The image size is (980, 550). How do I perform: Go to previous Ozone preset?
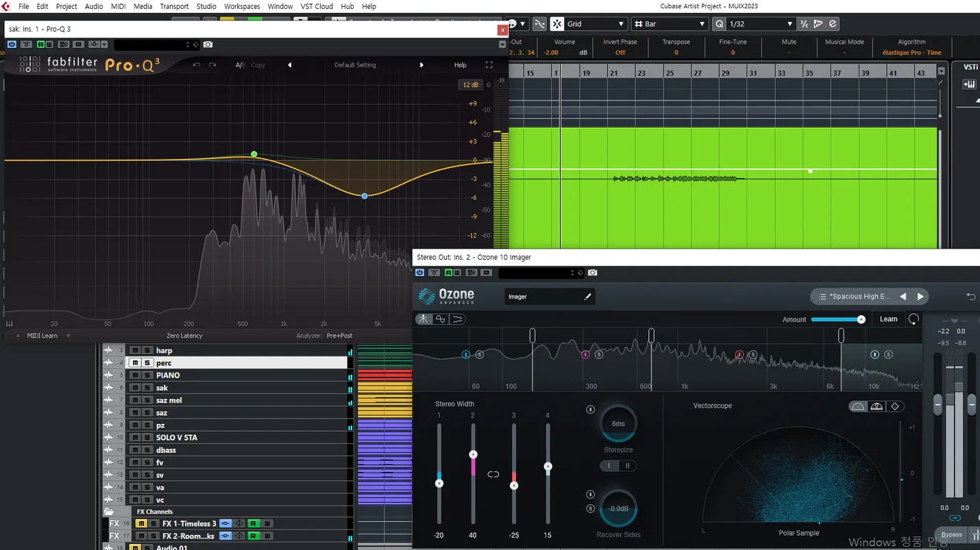point(903,297)
